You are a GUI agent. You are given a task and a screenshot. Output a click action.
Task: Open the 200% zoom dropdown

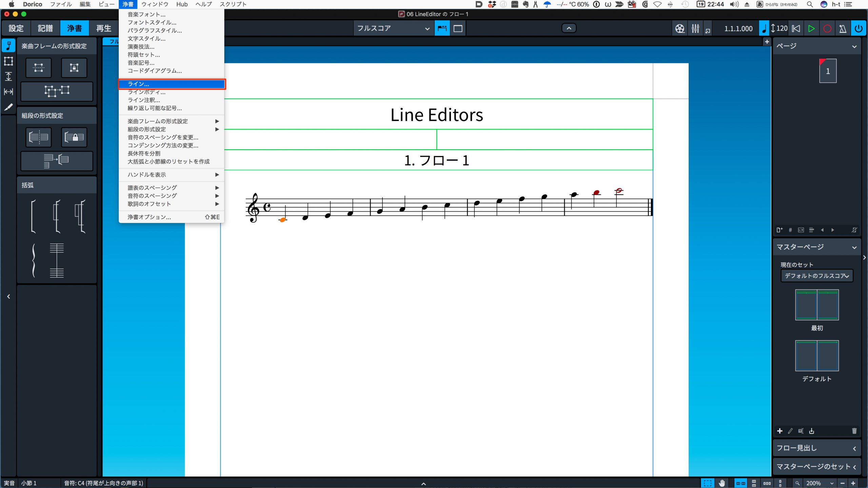click(820, 483)
